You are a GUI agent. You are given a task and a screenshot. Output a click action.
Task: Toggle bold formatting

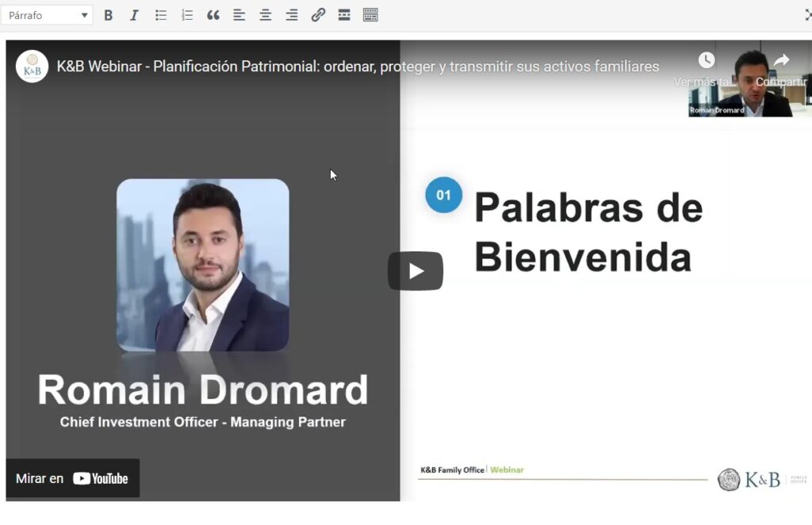pyautogui.click(x=109, y=15)
